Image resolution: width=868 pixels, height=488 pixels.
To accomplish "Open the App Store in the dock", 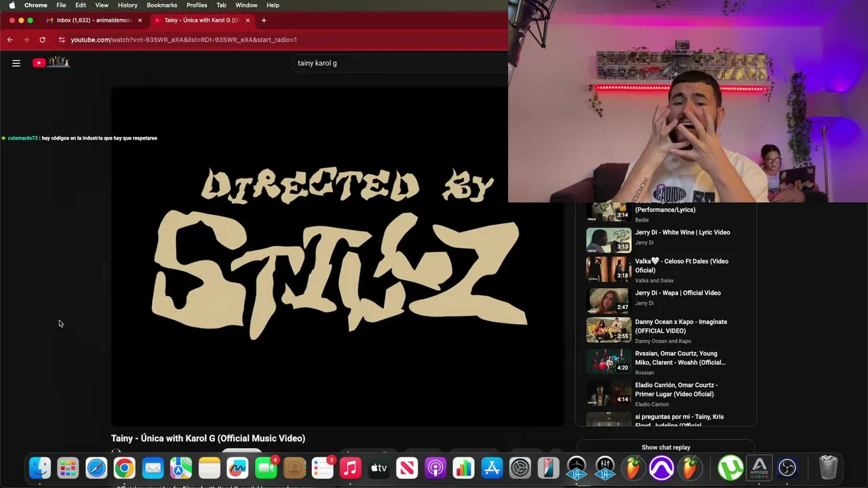I will (492, 468).
